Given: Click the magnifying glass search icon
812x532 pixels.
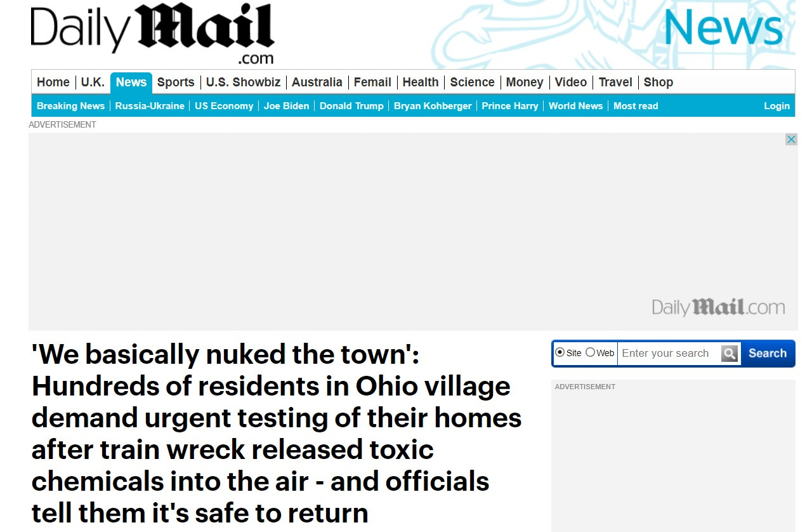Looking at the screenshot, I should coord(730,354).
